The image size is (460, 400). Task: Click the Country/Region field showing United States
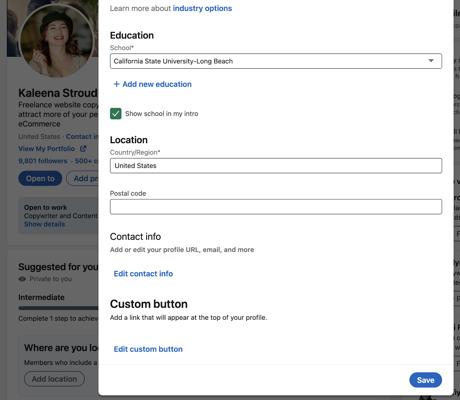coord(276,166)
